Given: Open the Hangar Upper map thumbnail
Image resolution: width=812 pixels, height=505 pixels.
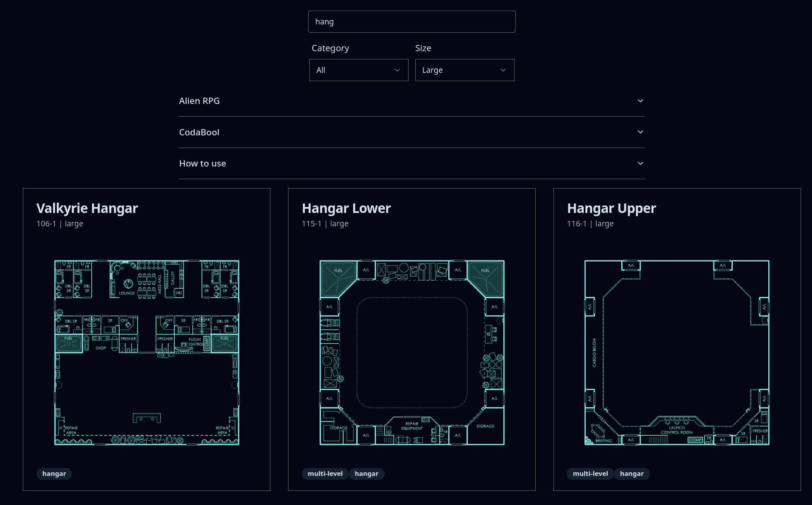Looking at the screenshot, I should pos(677,352).
